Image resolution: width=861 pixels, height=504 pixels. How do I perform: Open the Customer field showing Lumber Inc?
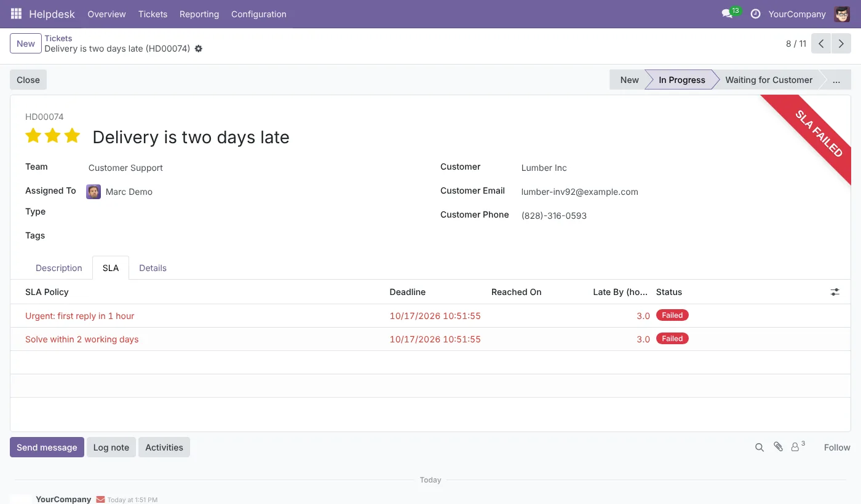(678, 168)
